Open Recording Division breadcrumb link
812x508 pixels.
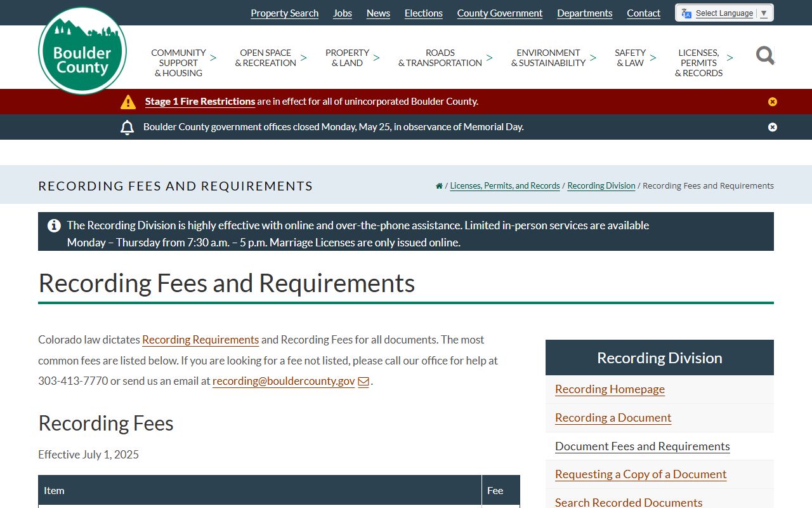click(x=601, y=186)
